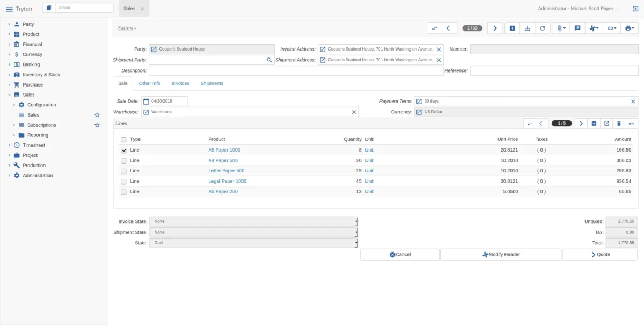Clear the Invoice Address field
This screenshot has width=644, height=331.
coord(438,49)
